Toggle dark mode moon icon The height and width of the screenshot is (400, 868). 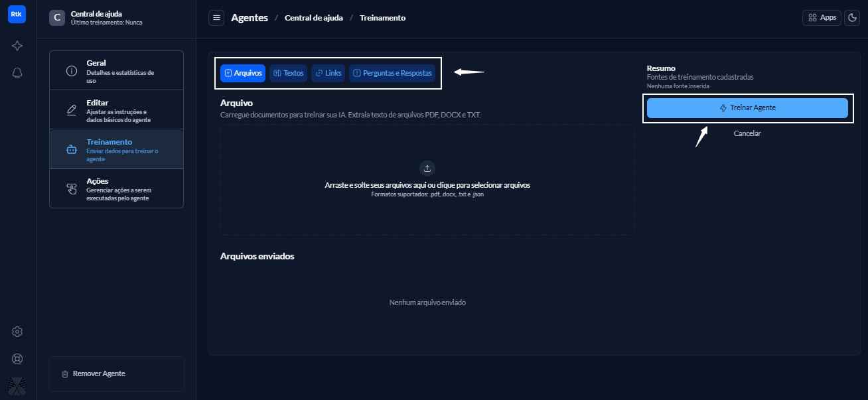pyautogui.click(x=852, y=18)
